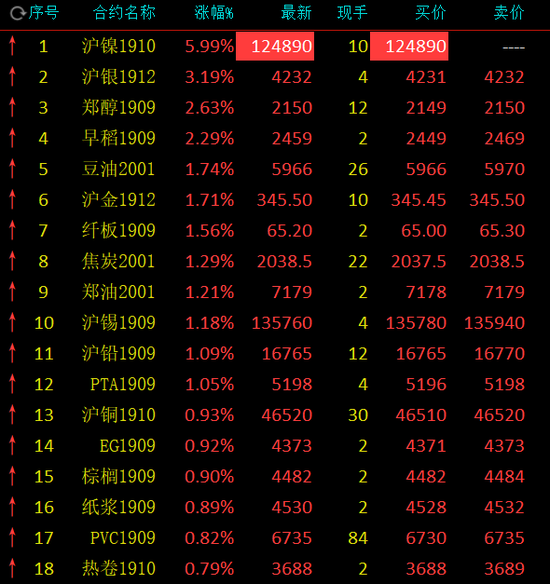The image size is (550, 584).
Task: Select the 沪镍1910 contract
Action: (118, 46)
